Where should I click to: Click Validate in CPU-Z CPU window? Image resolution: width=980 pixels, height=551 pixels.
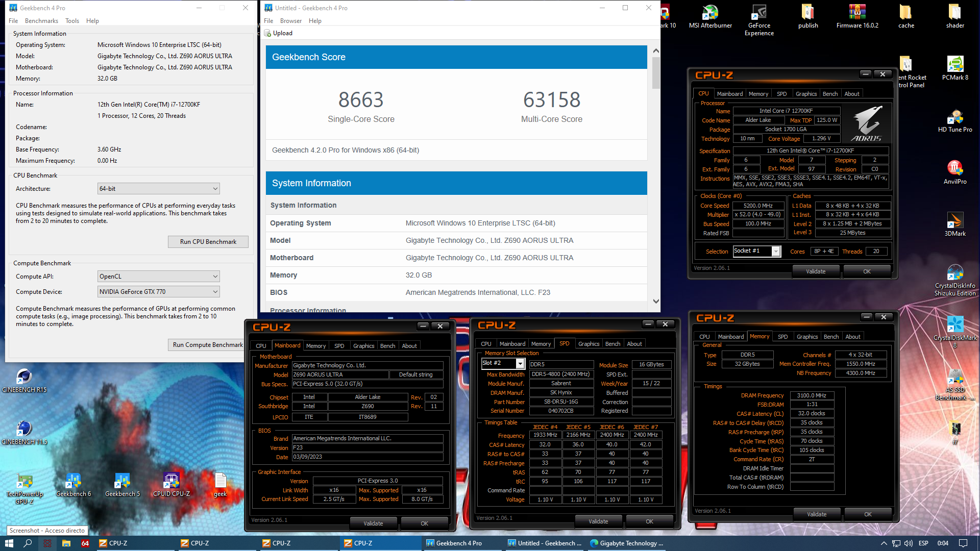(816, 271)
